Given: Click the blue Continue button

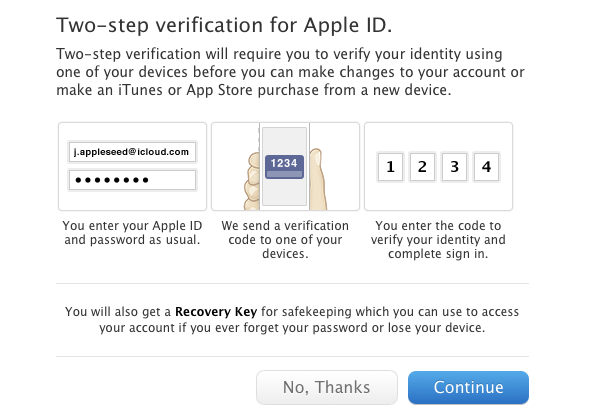Looking at the screenshot, I should (468, 388).
